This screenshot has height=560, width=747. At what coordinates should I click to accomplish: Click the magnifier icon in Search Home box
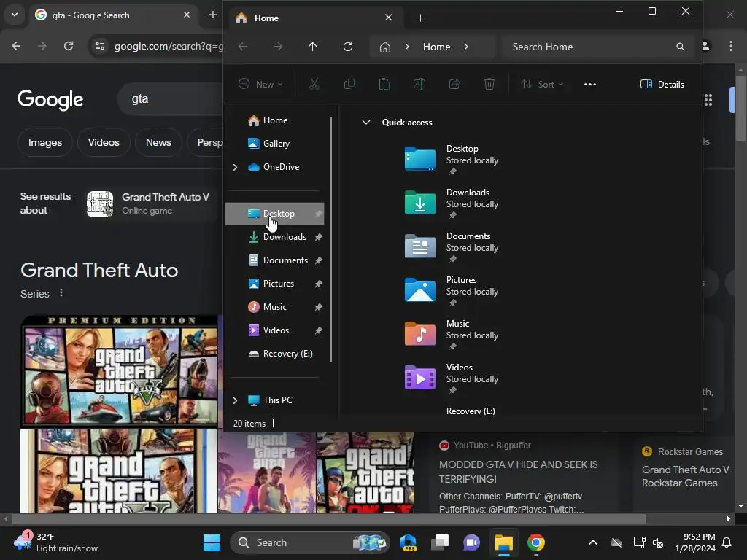[681, 47]
